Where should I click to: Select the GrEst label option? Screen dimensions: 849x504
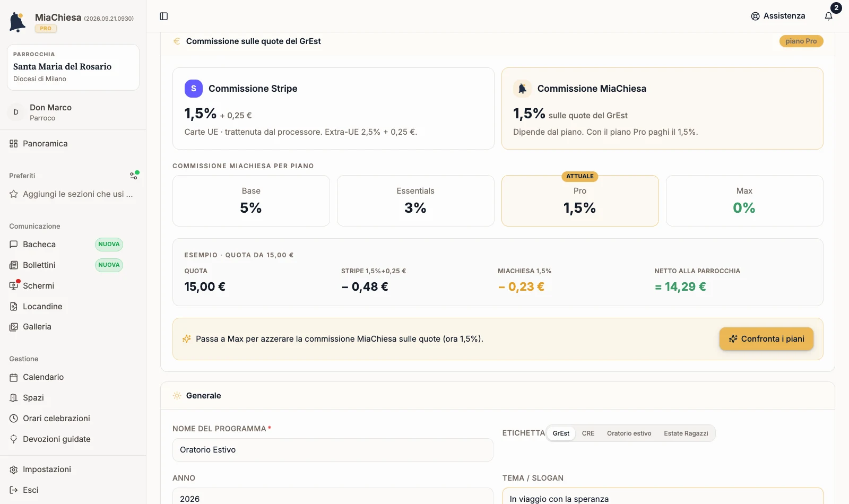(x=561, y=433)
